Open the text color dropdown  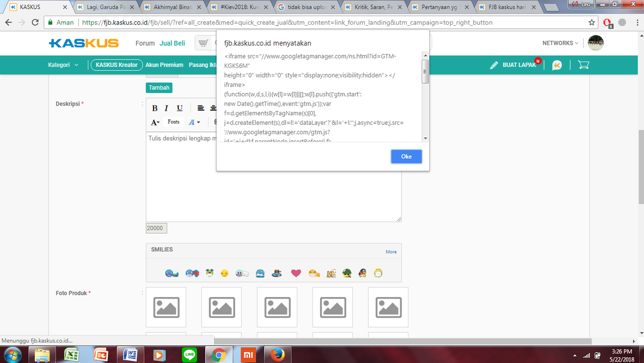(x=194, y=122)
